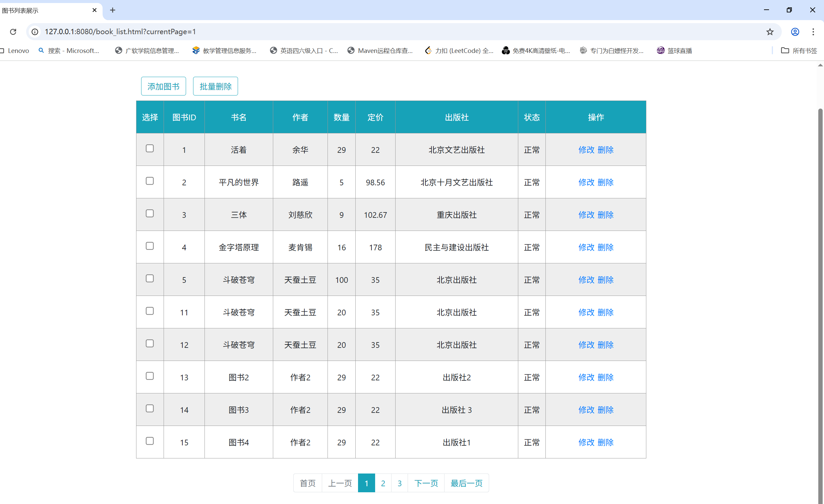Bookmark this page with the star icon
824x504 pixels.
770,31
